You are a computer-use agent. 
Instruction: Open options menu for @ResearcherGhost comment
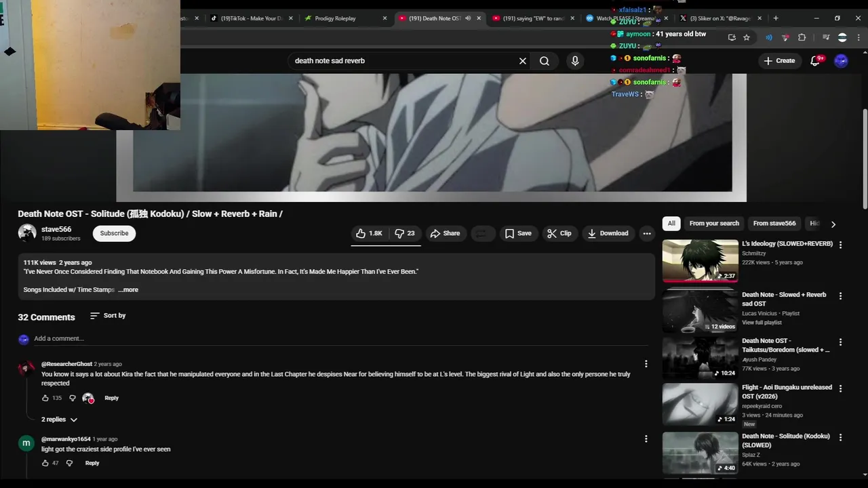[646, 364]
